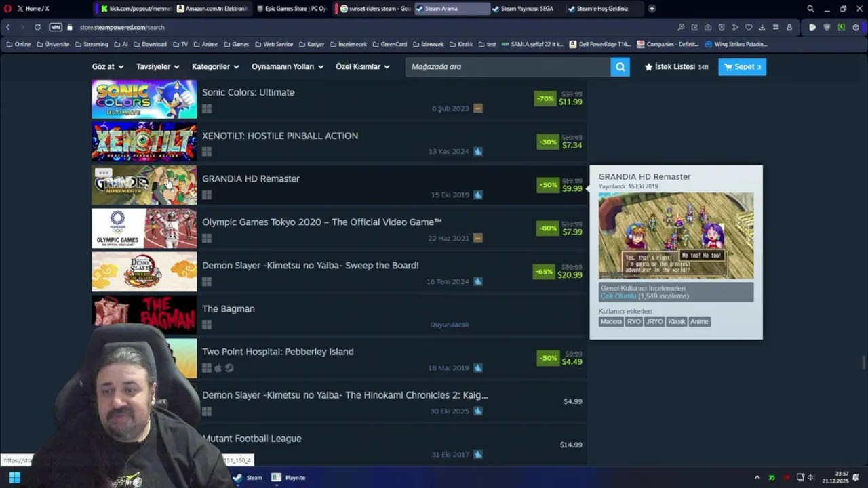Click Olympic Games Tokyo 2020 thumbnail
Screen dimensions: 868x488
(144, 228)
